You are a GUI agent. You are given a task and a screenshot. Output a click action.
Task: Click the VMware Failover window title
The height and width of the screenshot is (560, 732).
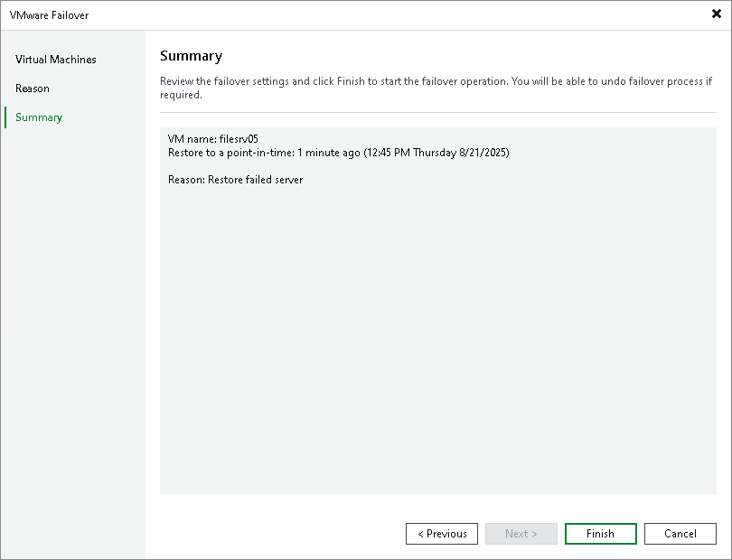(x=49, y=15)
